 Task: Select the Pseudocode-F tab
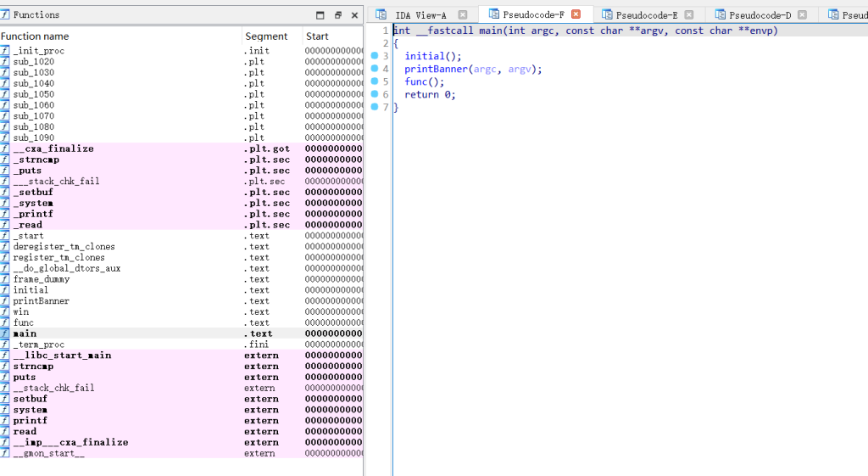(534, 14)
